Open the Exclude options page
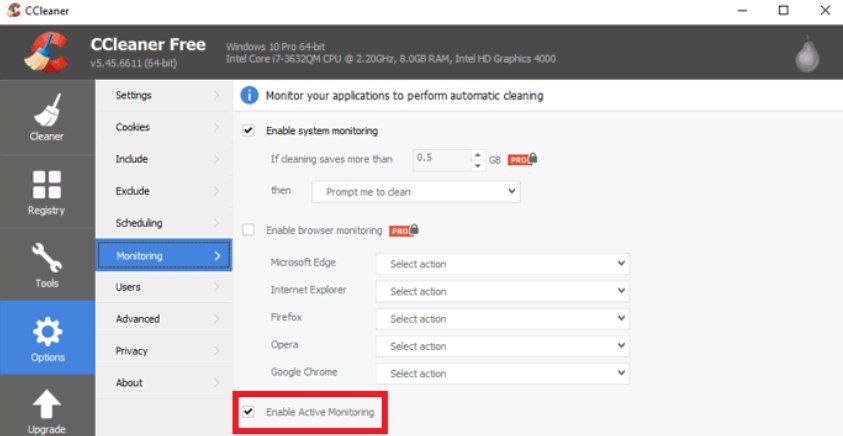 (x=164, y=191)
